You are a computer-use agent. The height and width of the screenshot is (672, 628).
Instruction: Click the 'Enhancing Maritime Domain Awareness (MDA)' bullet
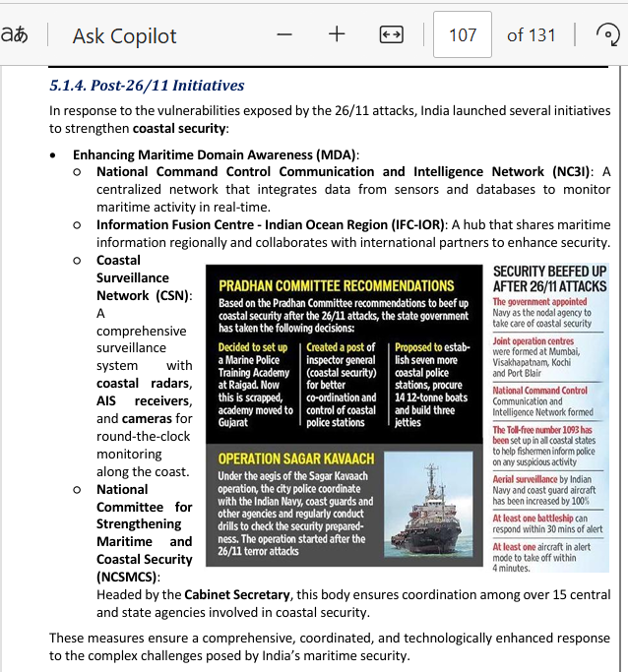[215, 154]
